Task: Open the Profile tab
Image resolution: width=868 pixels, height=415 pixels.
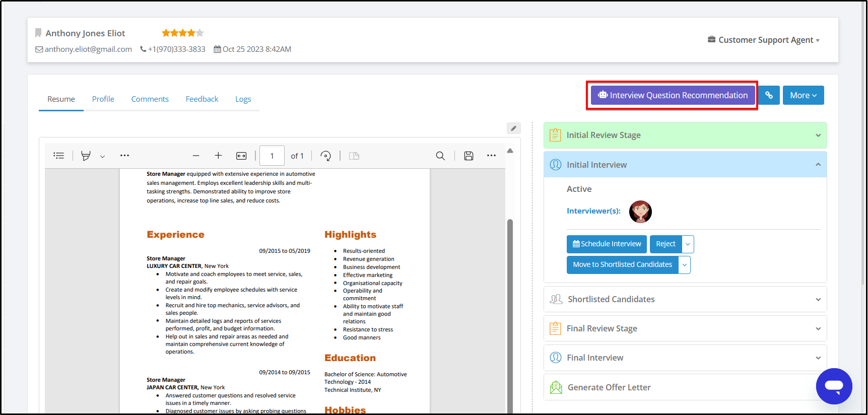Action: click(103, 99)
